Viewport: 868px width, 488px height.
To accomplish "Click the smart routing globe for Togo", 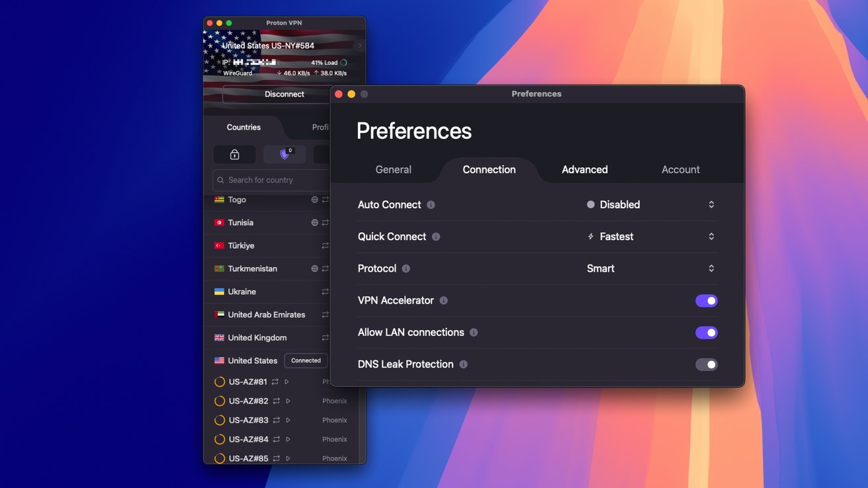I will pyautogui.click(x=315, y=200).
